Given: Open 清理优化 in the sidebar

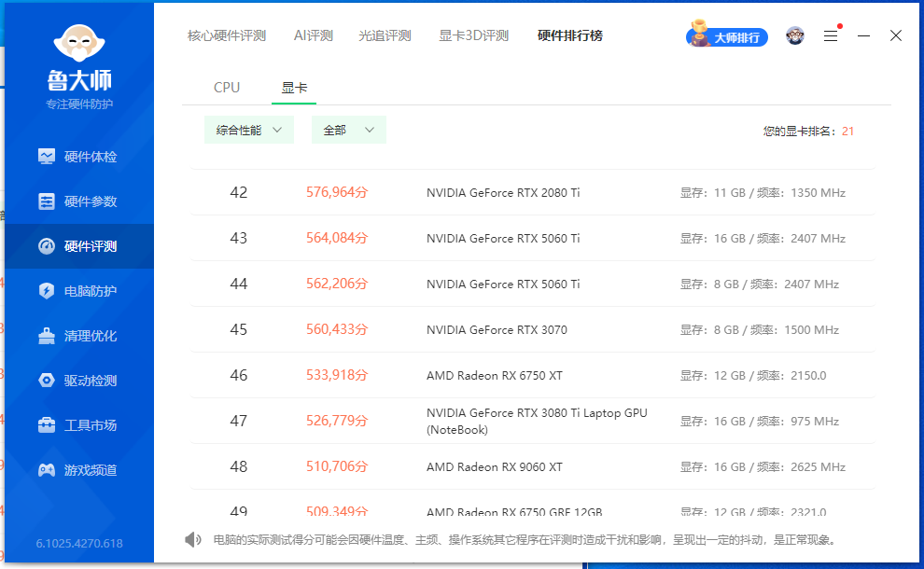Looking at the screenshot, I should pyautogui.click(x=79, y=335).
